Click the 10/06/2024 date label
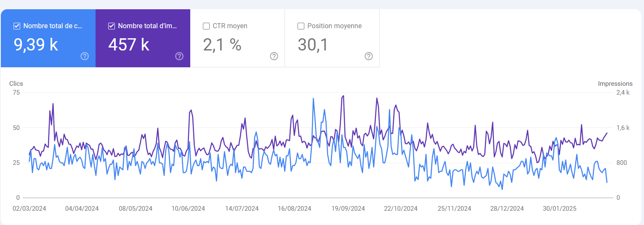The width and height of the screenshot is (644, 225). (x=188, y=209)
